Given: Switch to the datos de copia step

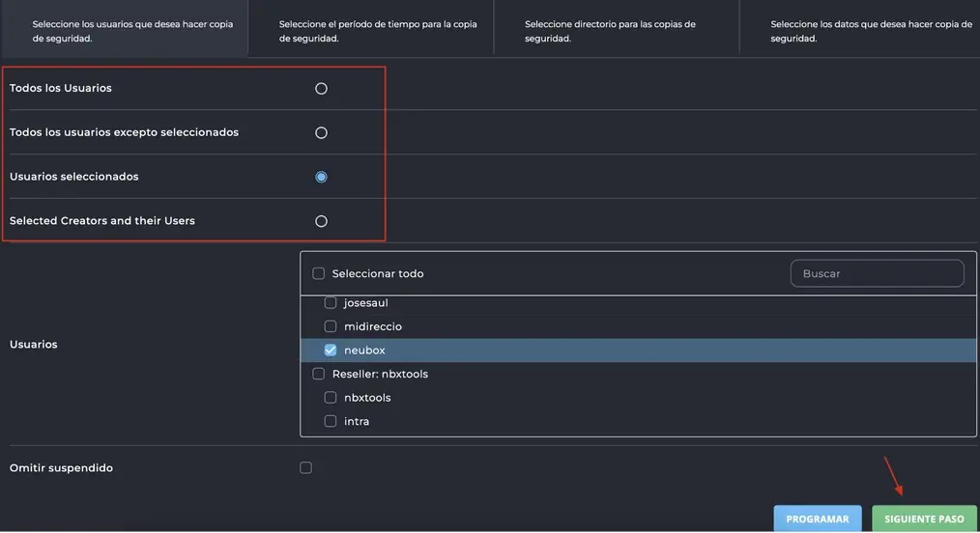Looking at the screenshot, I should click(x=860, y=29).
